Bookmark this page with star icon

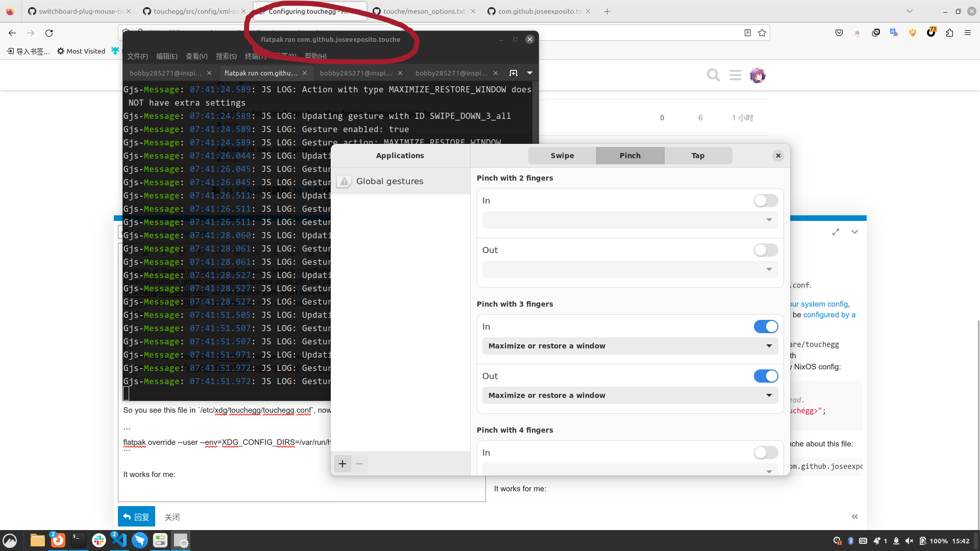point(762,33)
